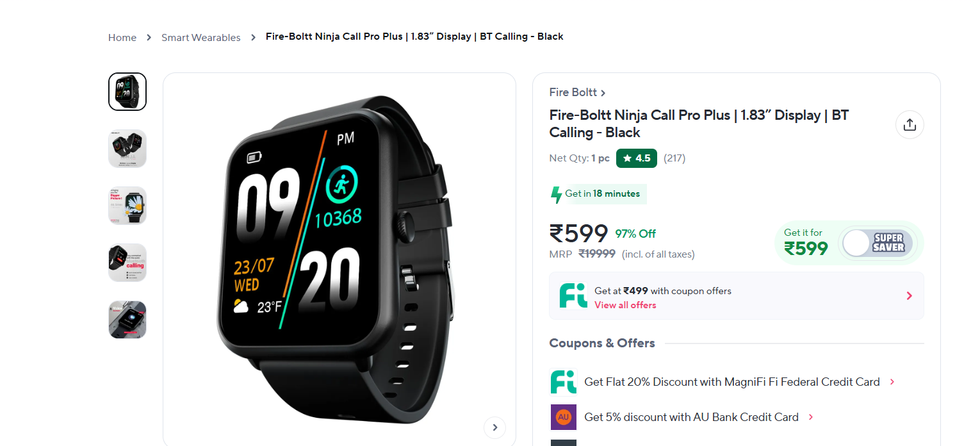Click the main smartwatch product image
This screenshot has width=980, height=446.
point(339,260)
